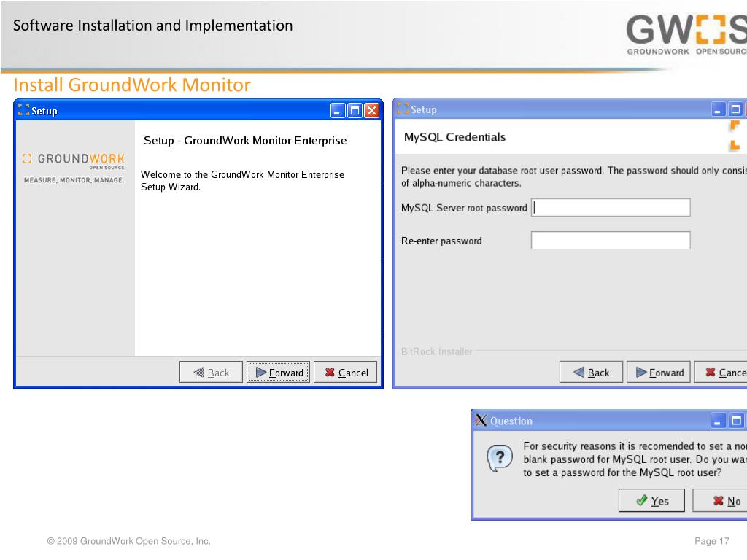Click the '© 2009 GroundWork Open Source, Inc.' footer
The width and height of the screenshot is (747, 560).
(128, 541)
